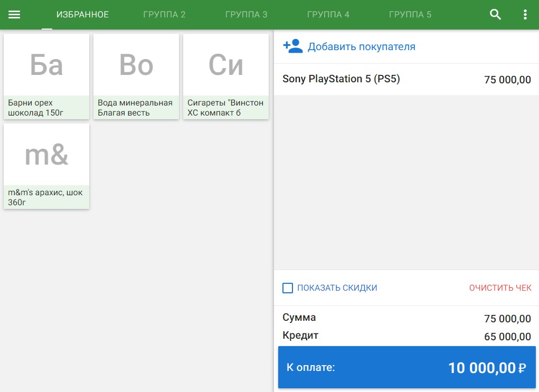Add Барни орех шоколад 150г to receipt
The height and width of the screenshot is (392, 539).
[x=46, y=77]
